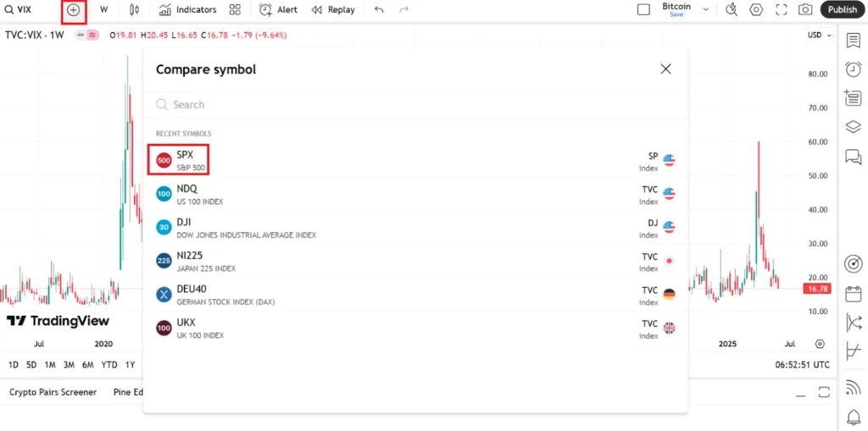868x431 pixels.
Task: Redo the chart action
Action: point(404,10)
